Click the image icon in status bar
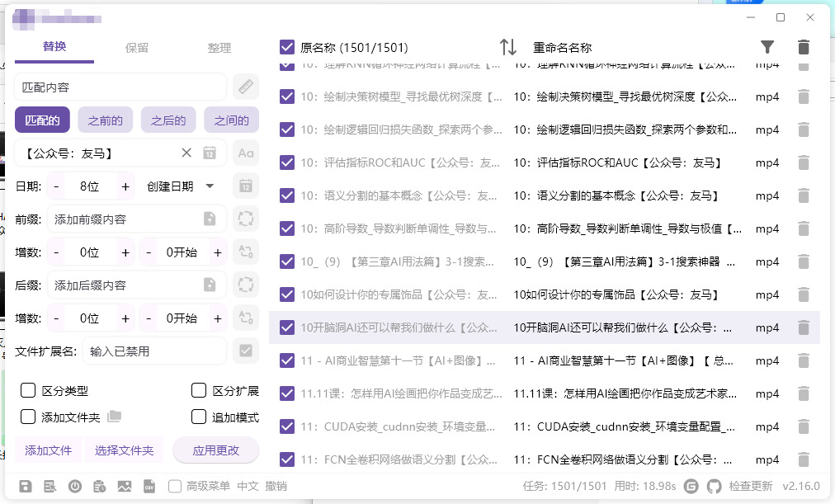This screenshot has height=504, width=835. [125, 486]
